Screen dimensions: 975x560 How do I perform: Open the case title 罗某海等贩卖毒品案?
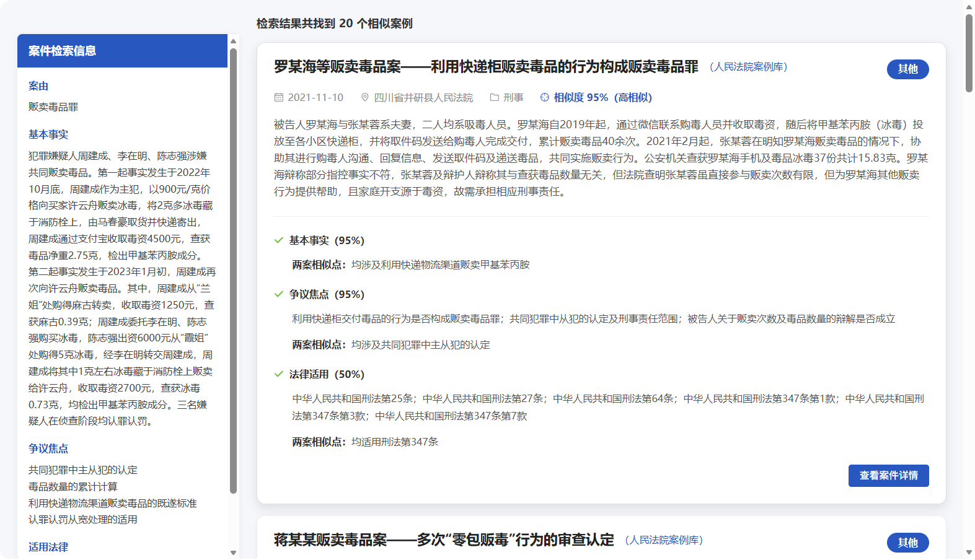point(486,67)
